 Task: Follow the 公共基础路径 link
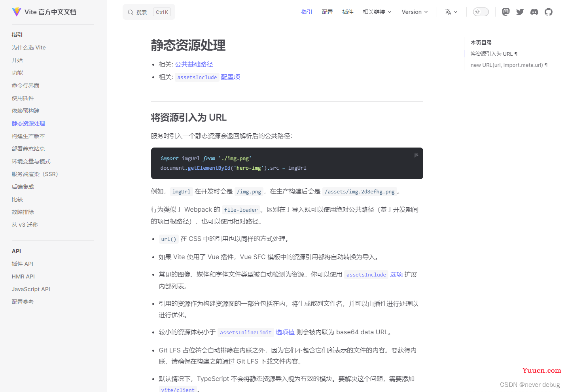click(194, 64)
